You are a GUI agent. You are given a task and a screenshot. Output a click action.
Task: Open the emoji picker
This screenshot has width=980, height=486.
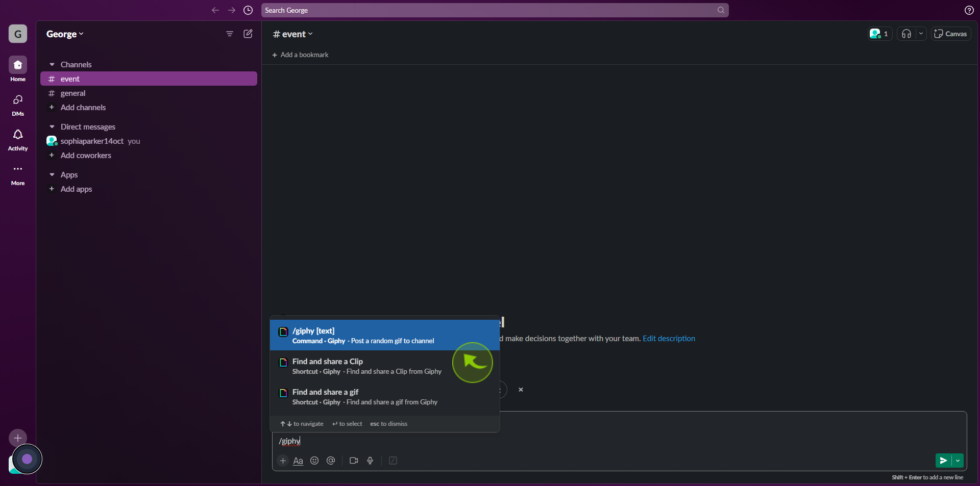pos(314,461)
